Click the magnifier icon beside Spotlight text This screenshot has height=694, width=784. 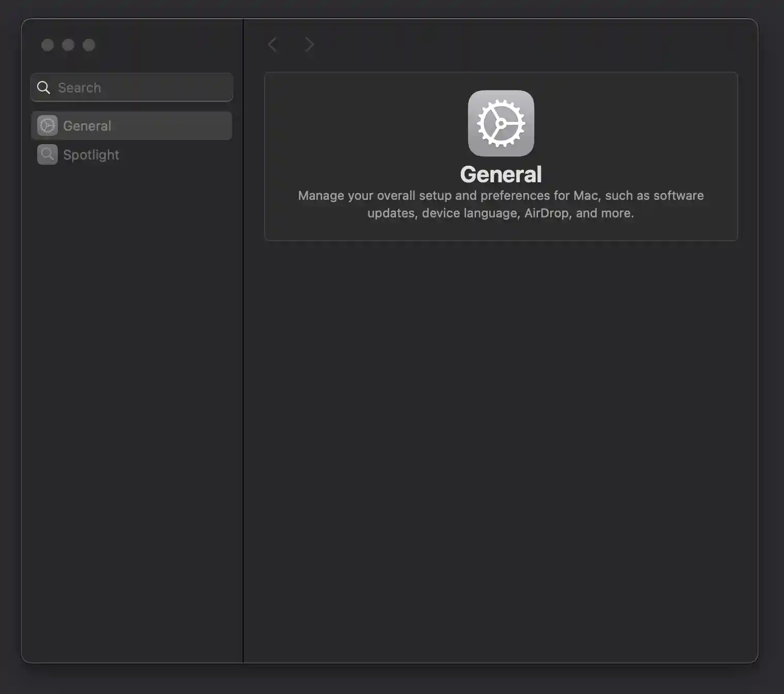tap(47, 154)
